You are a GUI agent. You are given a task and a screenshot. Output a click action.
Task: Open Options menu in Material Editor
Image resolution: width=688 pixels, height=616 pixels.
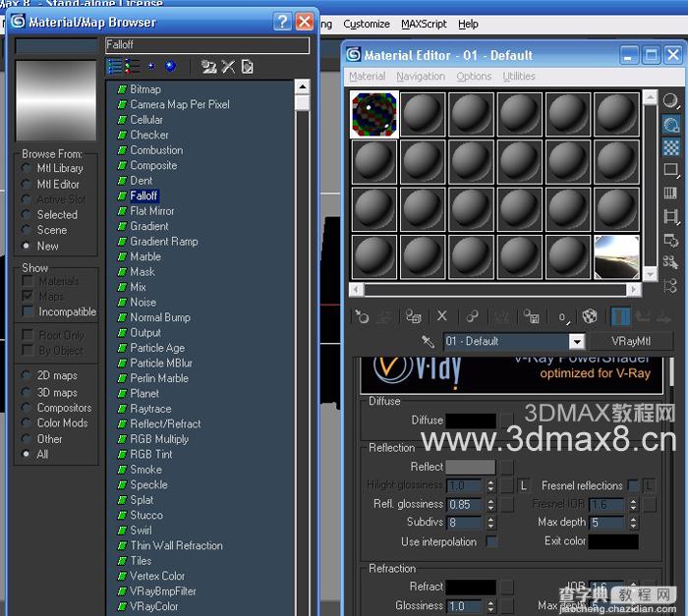click(x=474, y=77)
